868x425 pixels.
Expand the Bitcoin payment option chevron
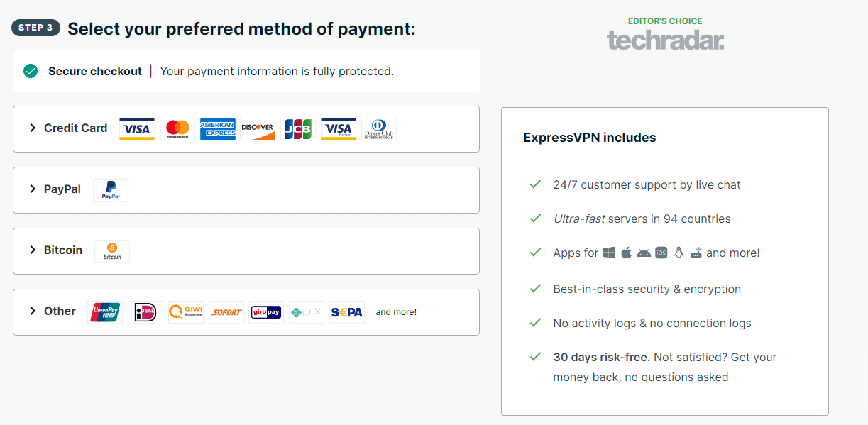[x=33, y=250]
